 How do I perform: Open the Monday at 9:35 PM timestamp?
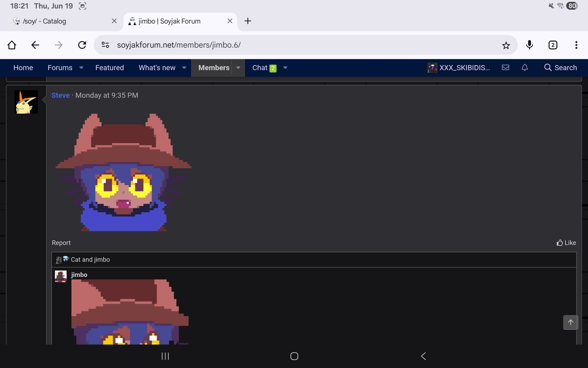click(x=107, y=95)
